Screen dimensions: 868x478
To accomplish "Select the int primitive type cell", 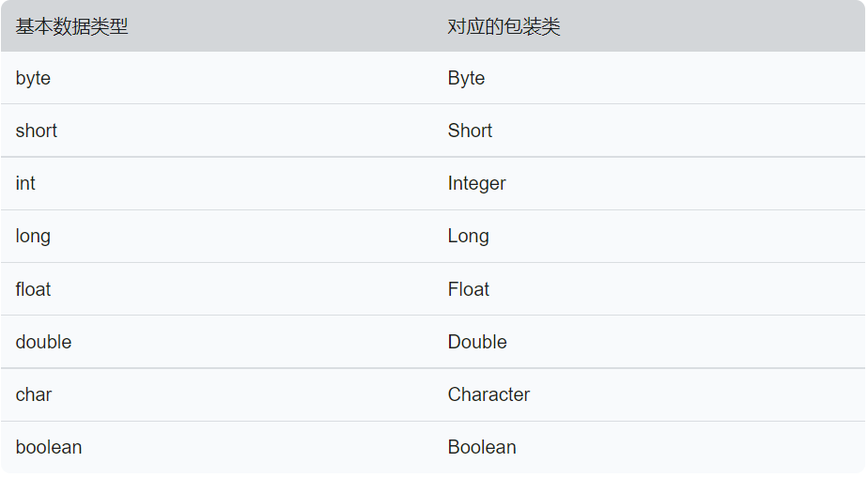I will (25, 183).
